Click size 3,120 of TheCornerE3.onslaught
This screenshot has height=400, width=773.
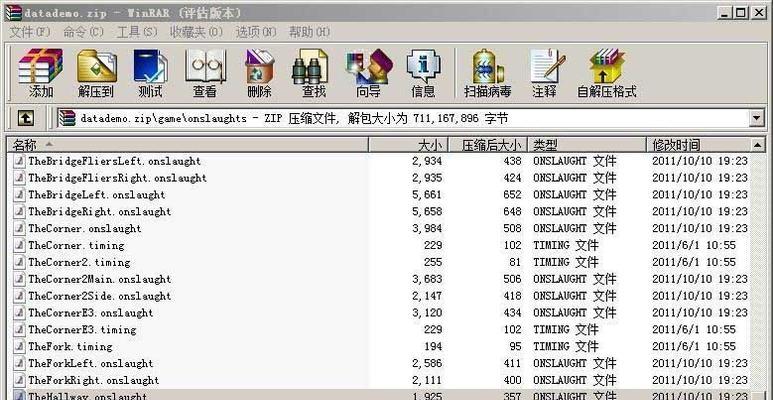coord(427,313)
